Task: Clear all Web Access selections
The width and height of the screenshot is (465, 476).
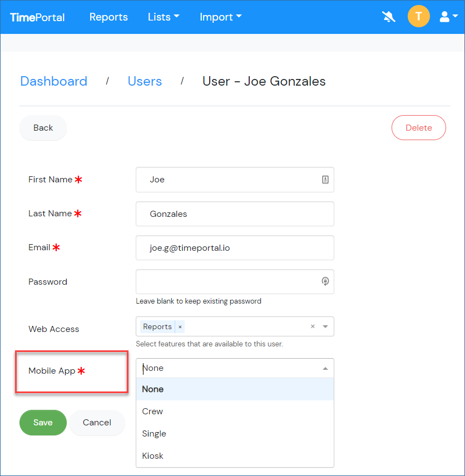Action: point(313,326)
